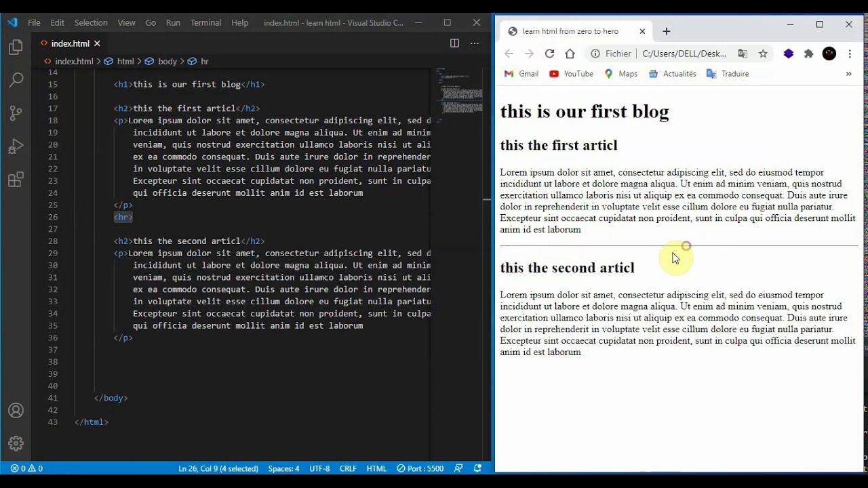Reload the page in Chrome
Image resolution: width=868 pixels, height=488 pixels.
(549, 54)
